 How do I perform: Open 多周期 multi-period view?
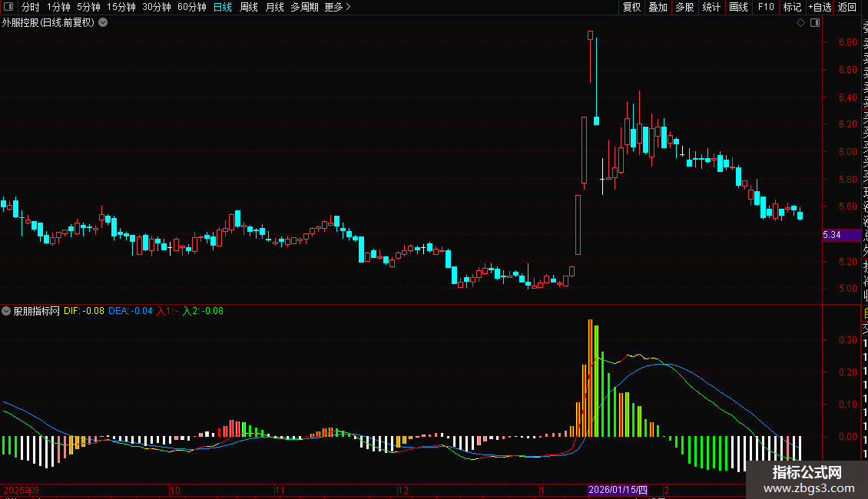(304, 7)
